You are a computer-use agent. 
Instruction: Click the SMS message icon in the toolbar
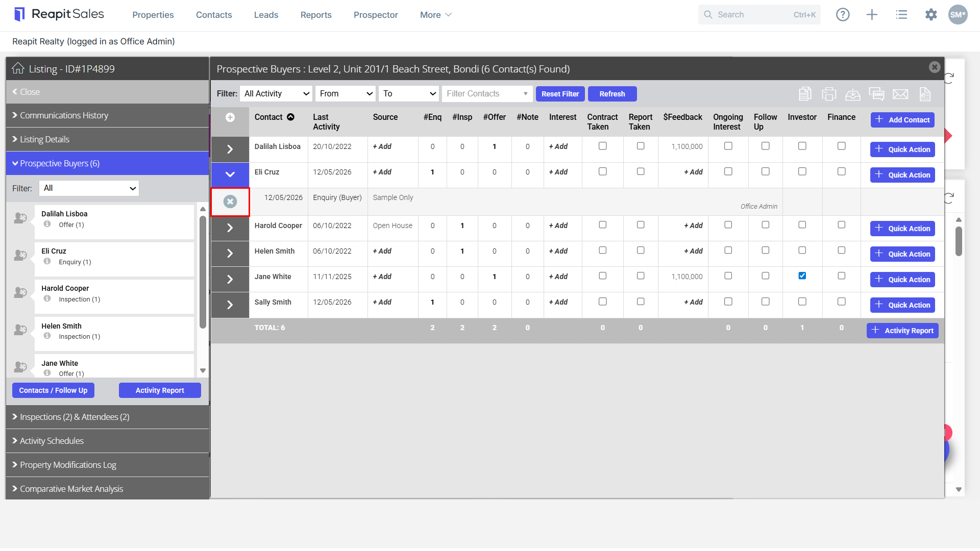pos(876,94)
